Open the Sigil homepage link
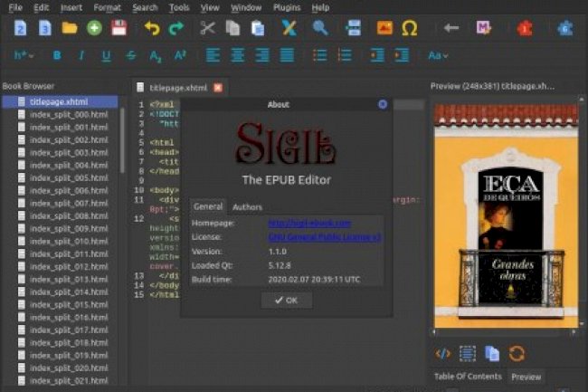Image resolution: width=588 pixels, height=392 pixels. click(x=309, y=224)
